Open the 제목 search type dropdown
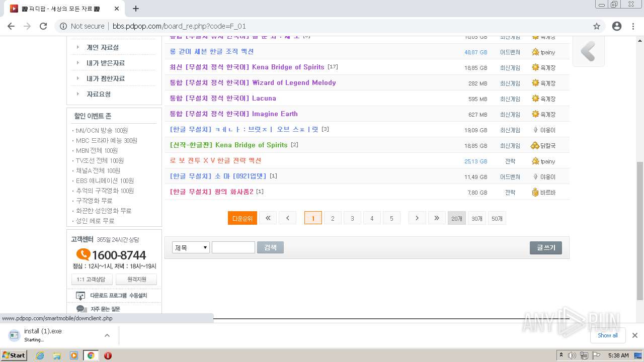644x362 pixels. [191, 247]
